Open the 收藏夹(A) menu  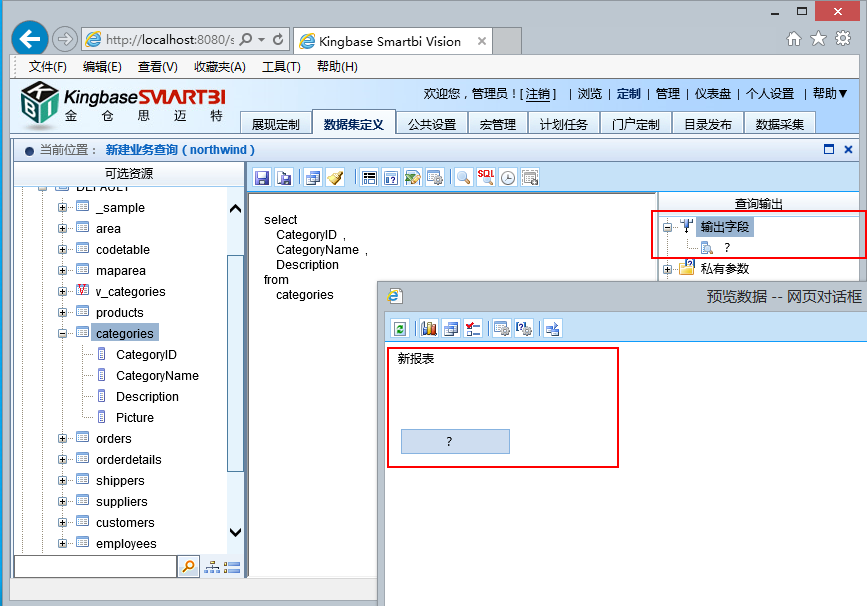pos(220,67)
